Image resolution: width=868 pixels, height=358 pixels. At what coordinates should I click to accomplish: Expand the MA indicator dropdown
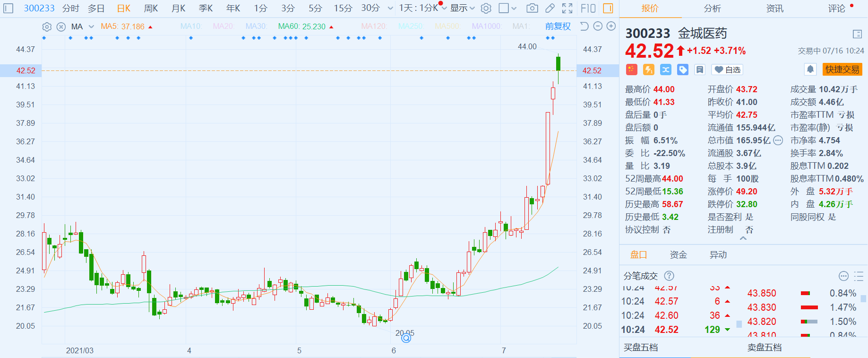tap(91, 26)
